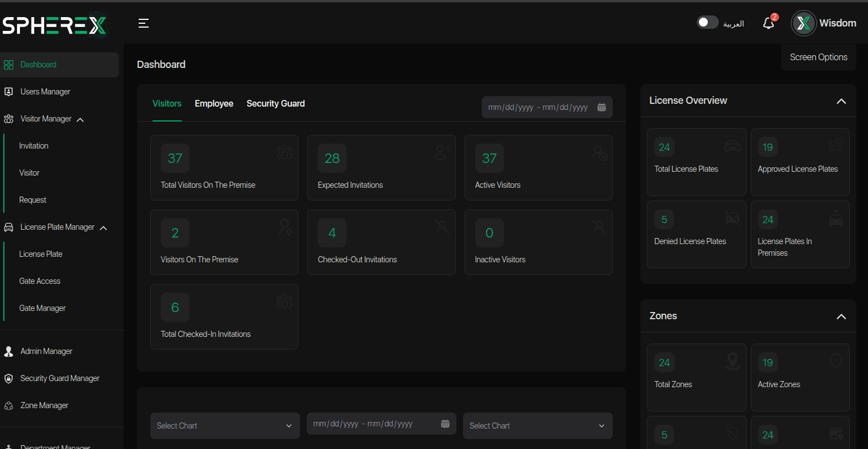The height and width of the screenshot is (449, 868).
Task: Click the chart date range input
Action: (381, 424)
